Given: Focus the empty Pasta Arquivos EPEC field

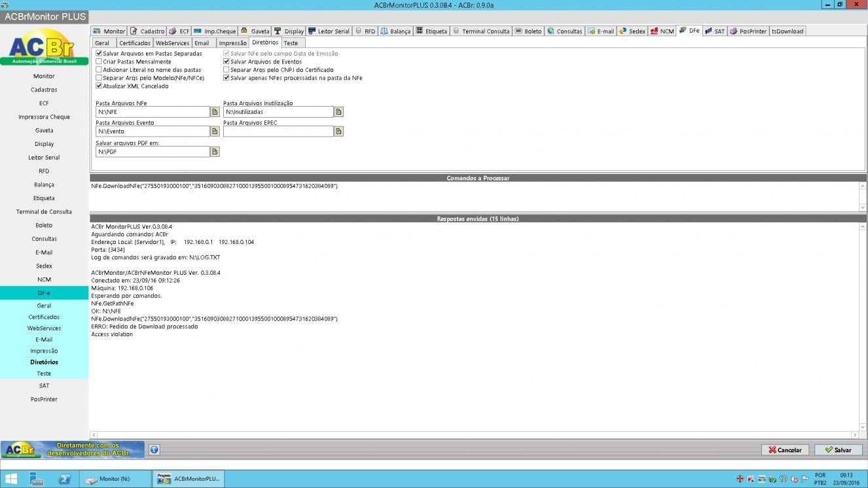Looking at the screenshot, I should click(278, 131).
